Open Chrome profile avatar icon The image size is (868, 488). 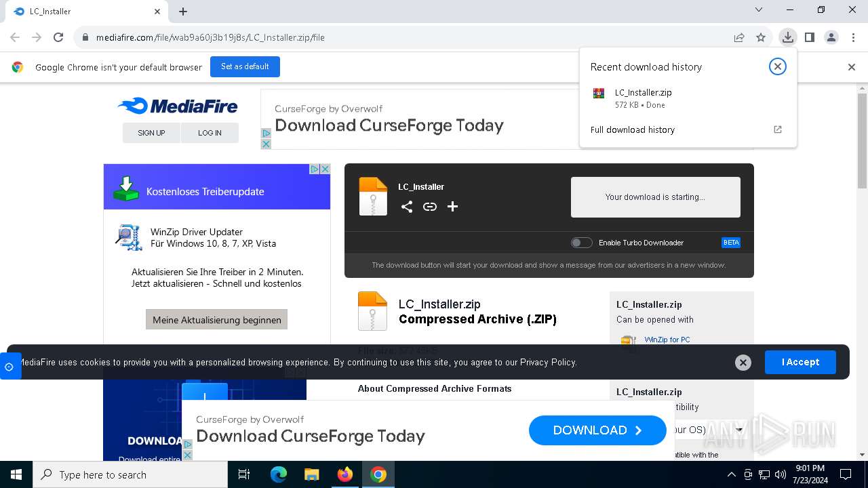point(831,37)
